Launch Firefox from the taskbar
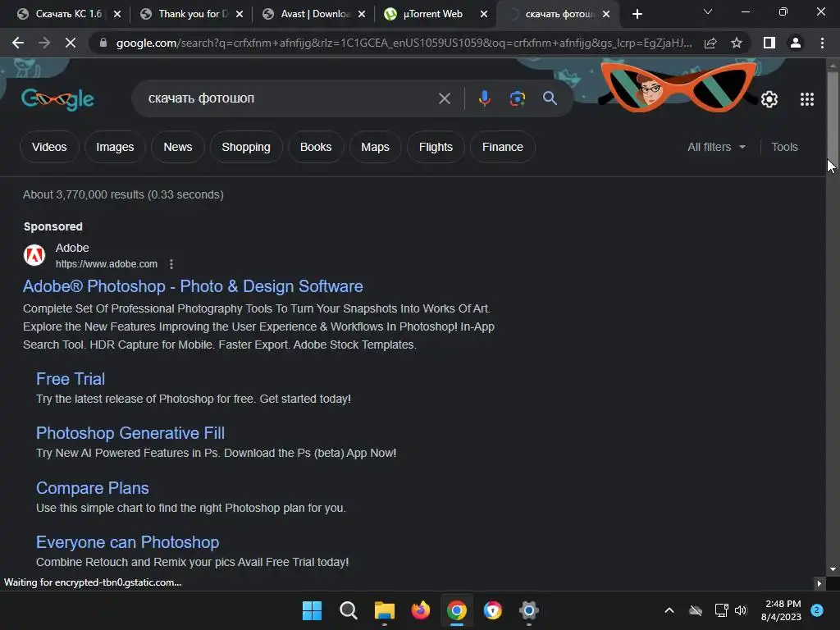This screenshot has width=840, height=630. coord(421,610)
